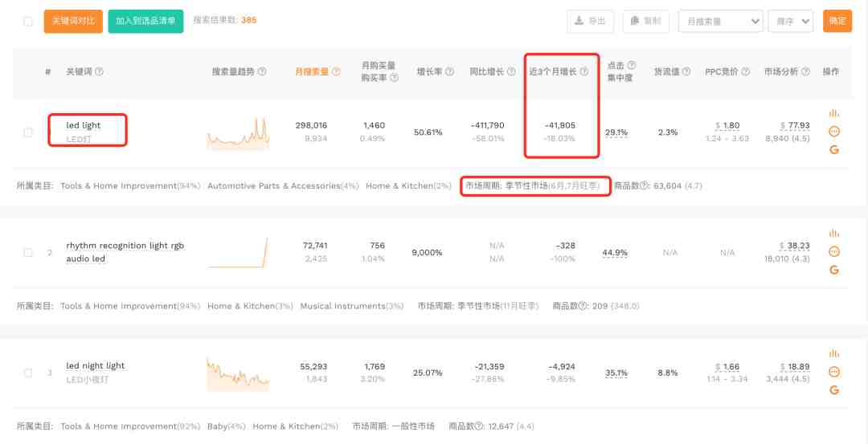
Task: Click help icon next to 点击集中度 header
Action: pyautogui.click(x=631, y=65)
